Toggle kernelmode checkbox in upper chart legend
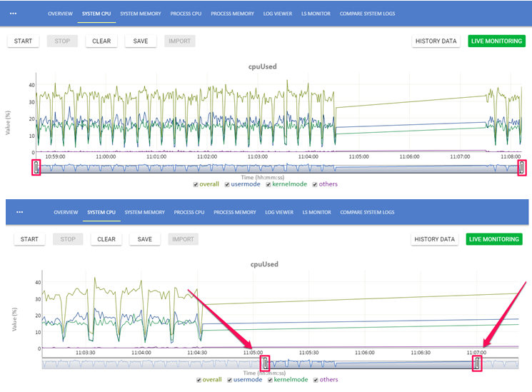This screenshot has width=532, height=392. (268, 185)
